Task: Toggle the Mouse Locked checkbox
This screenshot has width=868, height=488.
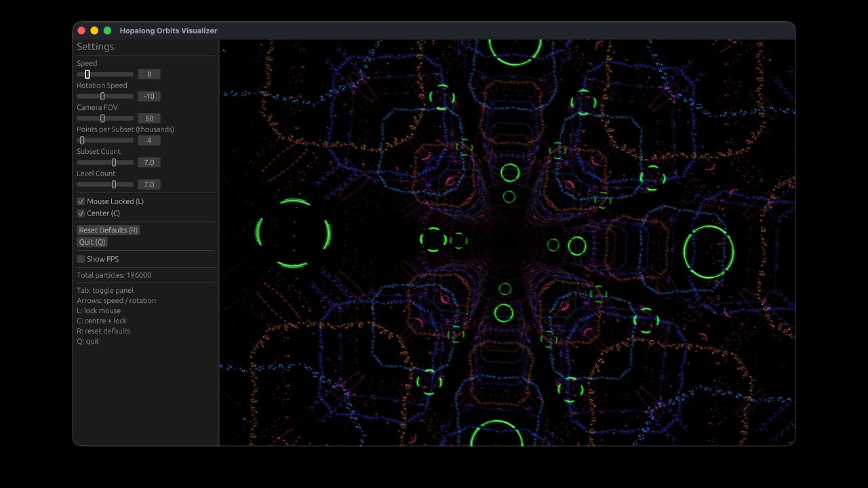Action: 81,201
